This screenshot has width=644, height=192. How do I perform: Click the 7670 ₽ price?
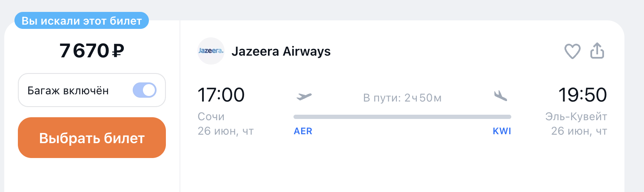coord(92,51)
